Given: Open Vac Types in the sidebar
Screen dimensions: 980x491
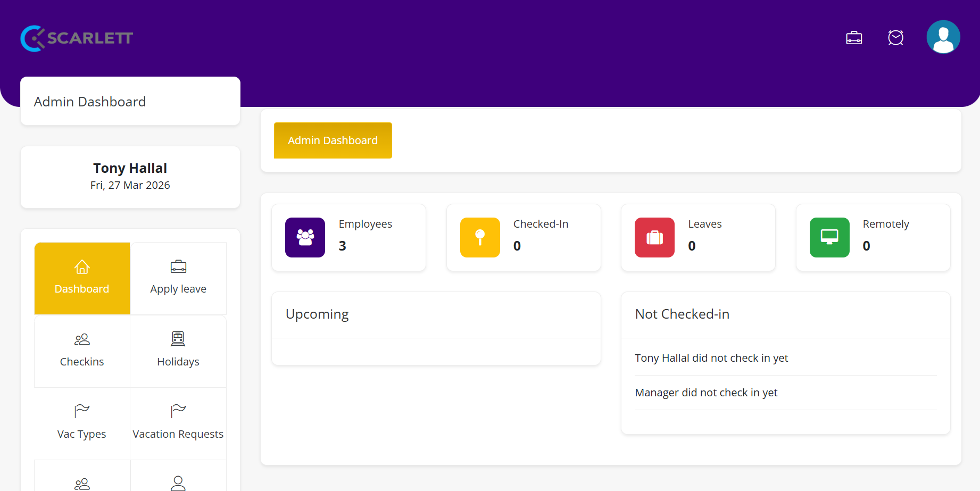Looking at the screenshot, I should 82,423.
